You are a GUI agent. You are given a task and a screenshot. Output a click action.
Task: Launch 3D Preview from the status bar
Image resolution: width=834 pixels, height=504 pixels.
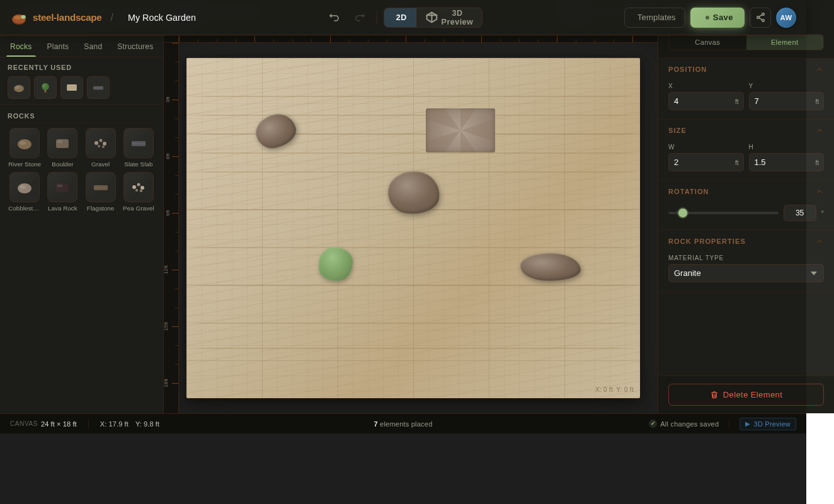[768, 424]
